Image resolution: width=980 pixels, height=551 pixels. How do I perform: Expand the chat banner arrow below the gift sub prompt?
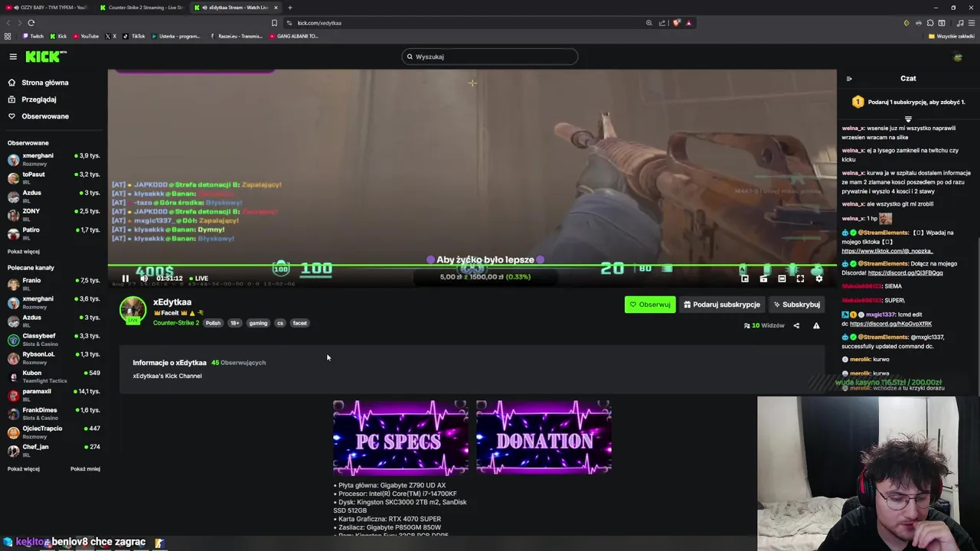(x=908, y=119)
